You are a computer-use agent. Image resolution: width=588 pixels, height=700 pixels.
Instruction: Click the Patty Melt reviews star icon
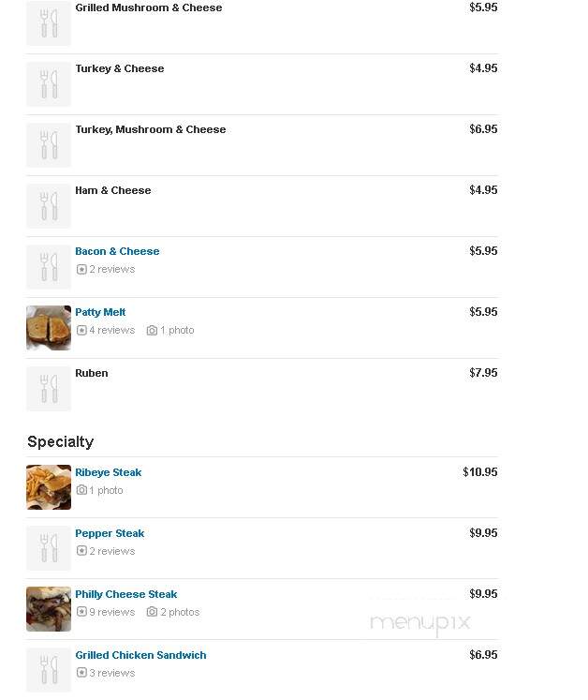(81, 331)
